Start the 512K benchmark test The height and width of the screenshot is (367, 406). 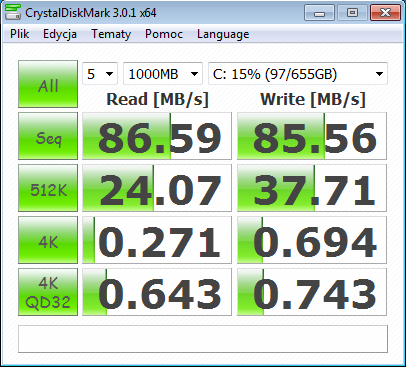point(48,188)
